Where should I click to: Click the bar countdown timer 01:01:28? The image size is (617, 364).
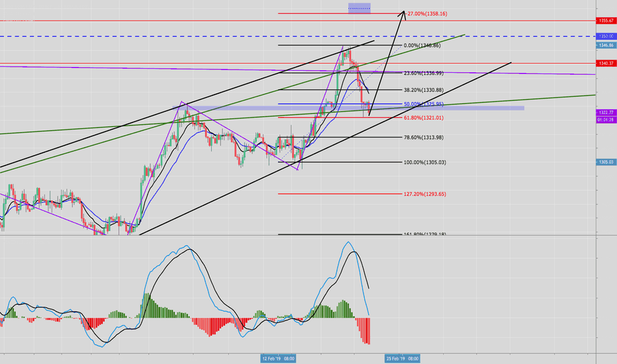tap(606, 119)
